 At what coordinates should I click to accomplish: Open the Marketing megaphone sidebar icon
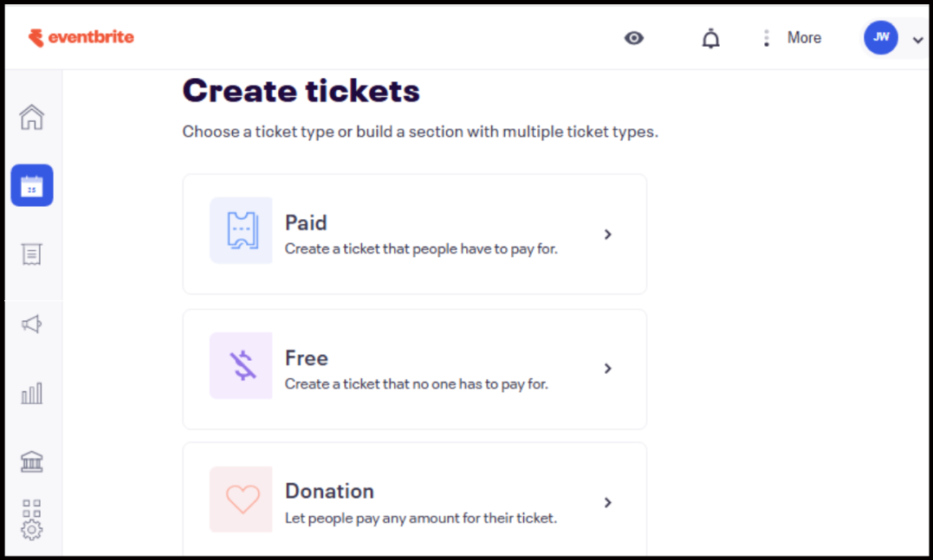pos(32,325)
